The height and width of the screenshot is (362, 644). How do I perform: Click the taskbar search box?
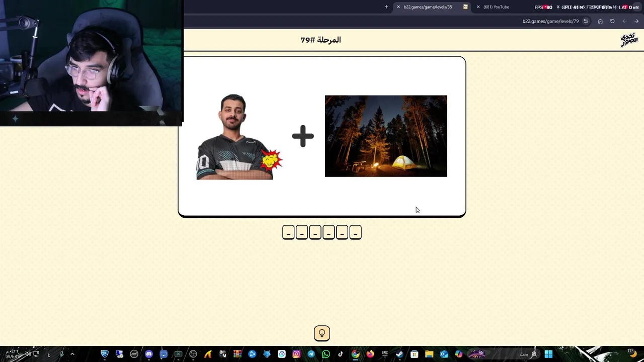pyautogui.click(x=504, y=354)
